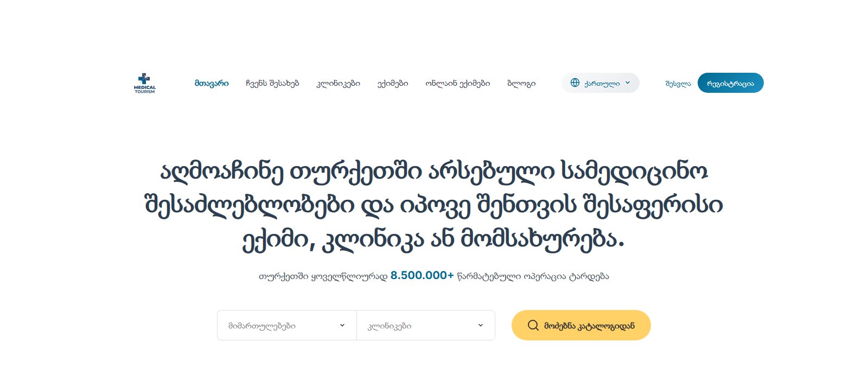Select ექიმები in navigation bar

(393, 83)
